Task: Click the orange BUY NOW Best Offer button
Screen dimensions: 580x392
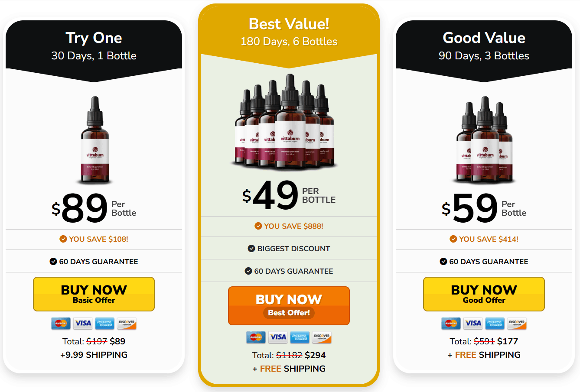Action: tap(289, 306)
